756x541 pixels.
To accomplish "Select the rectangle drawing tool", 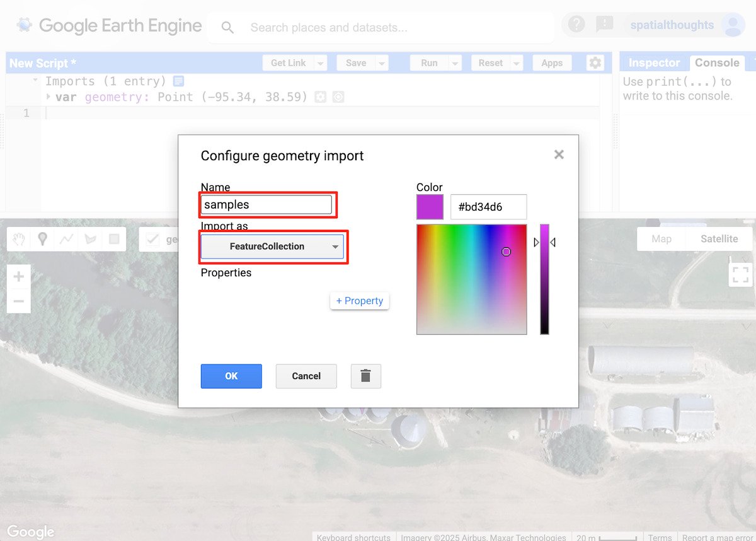I will (x=114, y=238).
